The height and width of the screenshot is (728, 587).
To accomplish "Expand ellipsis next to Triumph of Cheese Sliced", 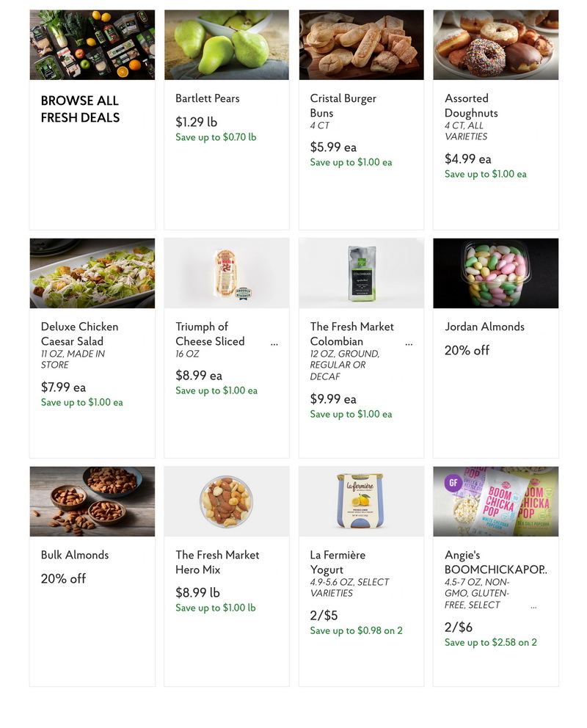I will pos(274,344).
